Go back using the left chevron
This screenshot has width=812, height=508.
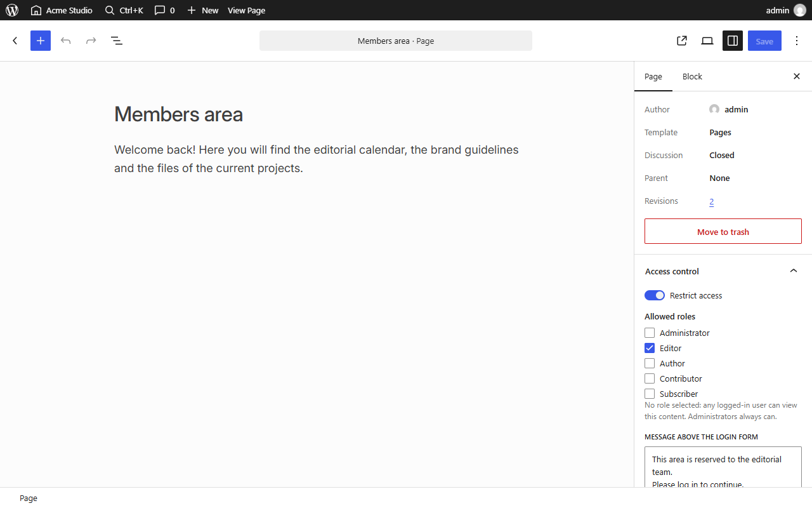click(15, 41)
